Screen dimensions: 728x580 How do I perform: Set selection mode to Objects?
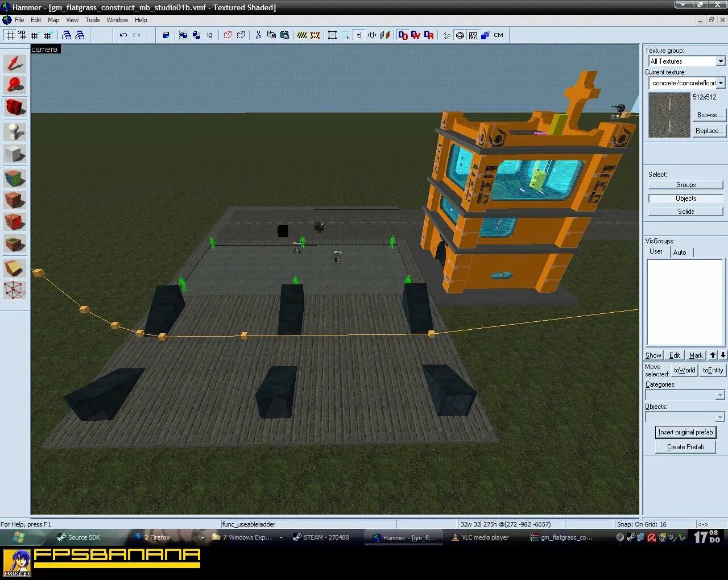(x=685, y=198)
